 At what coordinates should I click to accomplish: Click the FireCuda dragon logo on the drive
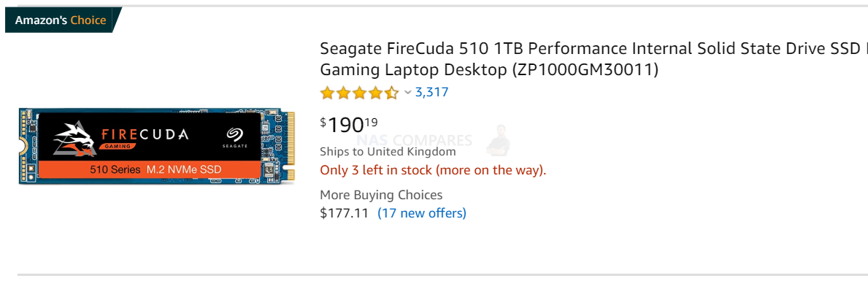coord(74,137)
